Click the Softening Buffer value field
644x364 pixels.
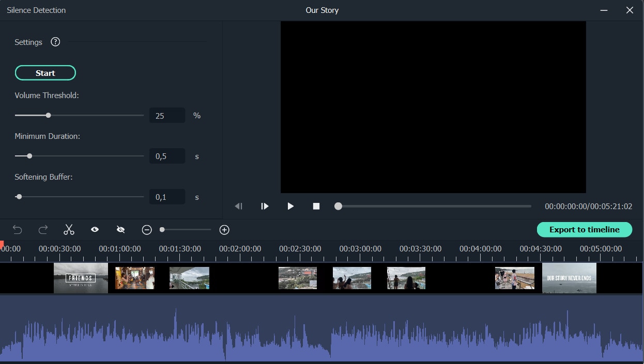167,197
